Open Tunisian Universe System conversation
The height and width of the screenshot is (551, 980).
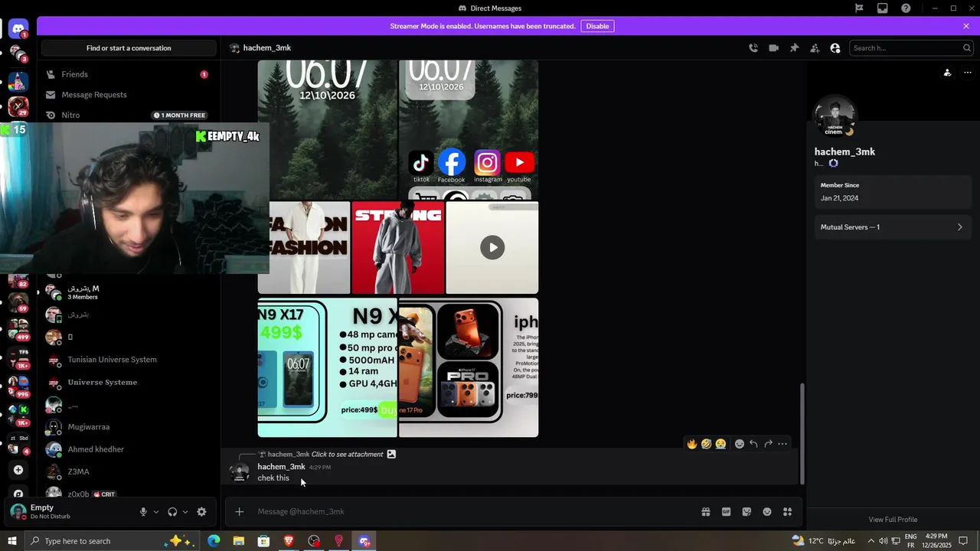coord(127,360)
